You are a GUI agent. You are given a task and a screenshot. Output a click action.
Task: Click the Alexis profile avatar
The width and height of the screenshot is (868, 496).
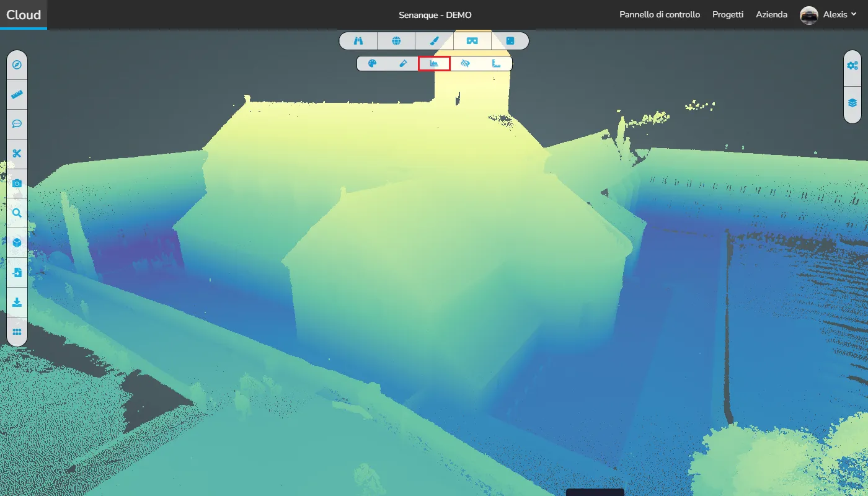(x=809, y=15)
